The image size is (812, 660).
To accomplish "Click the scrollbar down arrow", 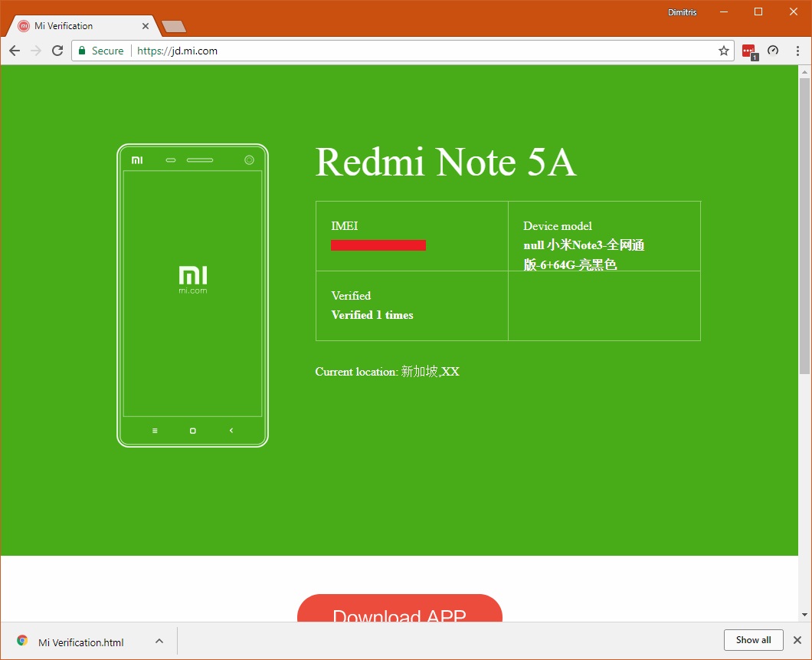I will pyautogui.click(x=804, y=614).
